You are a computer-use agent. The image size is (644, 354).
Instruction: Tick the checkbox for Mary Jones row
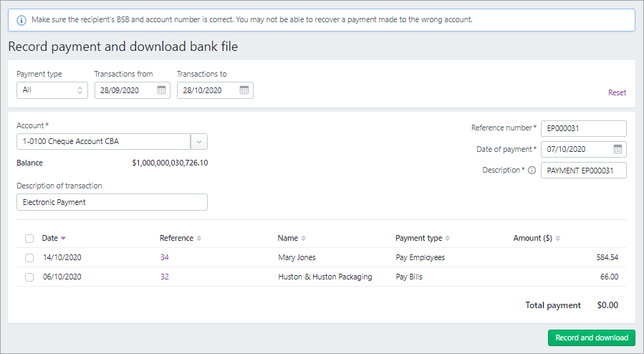point(29,258)
